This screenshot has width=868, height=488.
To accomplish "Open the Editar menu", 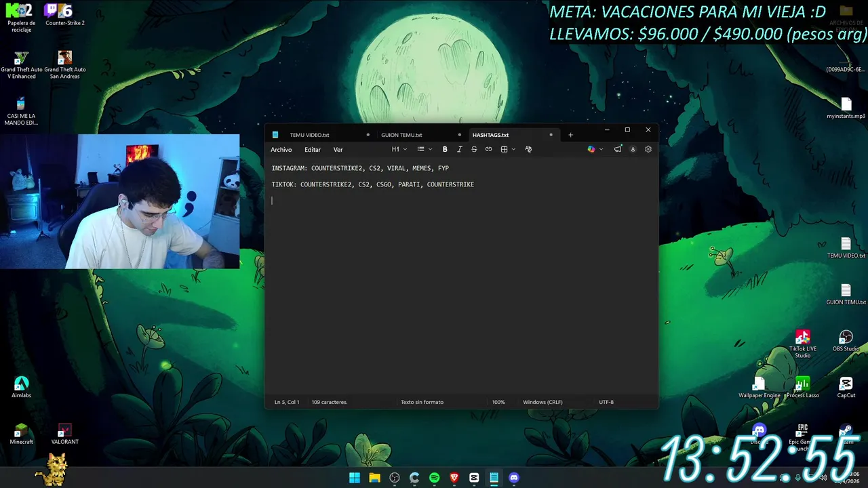I will click(x=313, y=150).
